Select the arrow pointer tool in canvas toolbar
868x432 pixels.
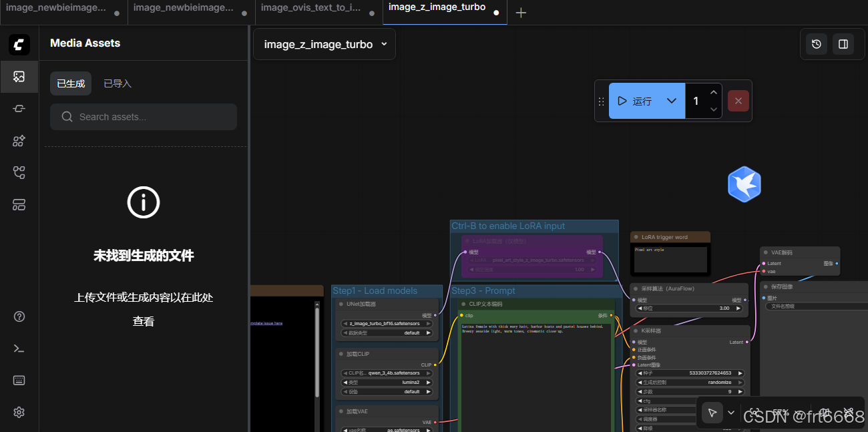click(x=712, y=413)
